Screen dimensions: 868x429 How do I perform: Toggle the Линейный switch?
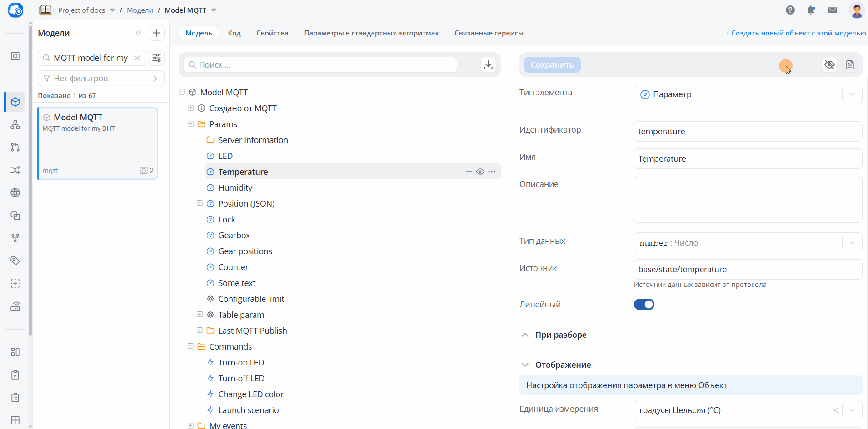(644, 305)
